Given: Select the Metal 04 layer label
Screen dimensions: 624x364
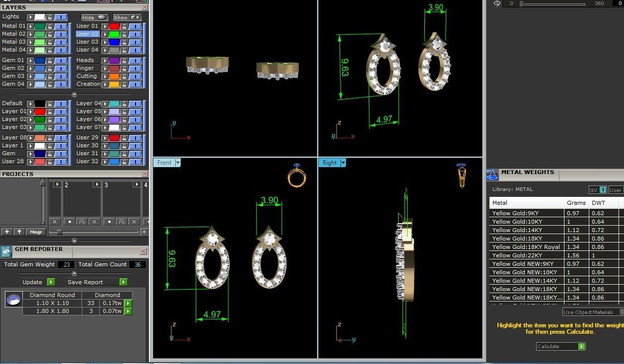Looking at the screenshot, I should click(13, 50).
